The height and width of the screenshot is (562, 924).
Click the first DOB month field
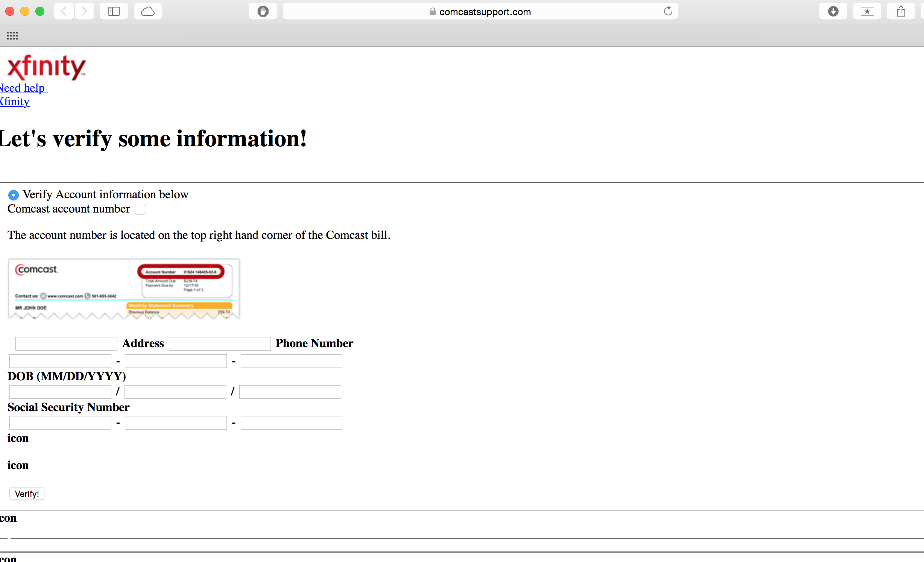coord(60,392)
